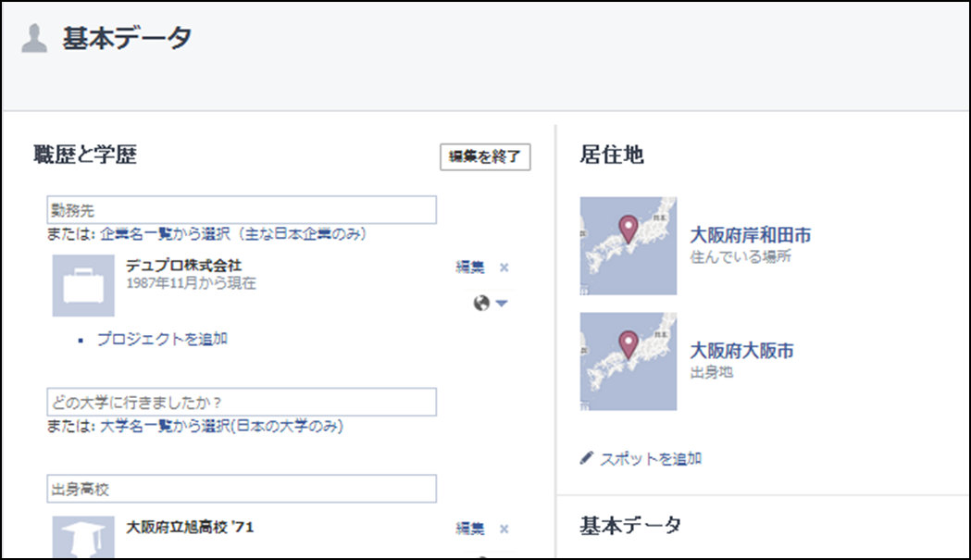Open the 大阪府大阪市 hometown link
Viewport: 971px width, 560px height.
pos(742,351)
